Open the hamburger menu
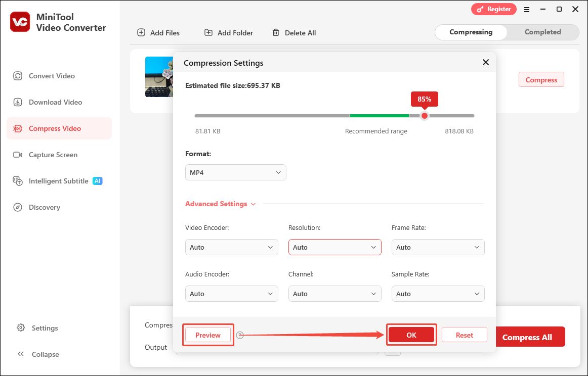 [527, 9]
